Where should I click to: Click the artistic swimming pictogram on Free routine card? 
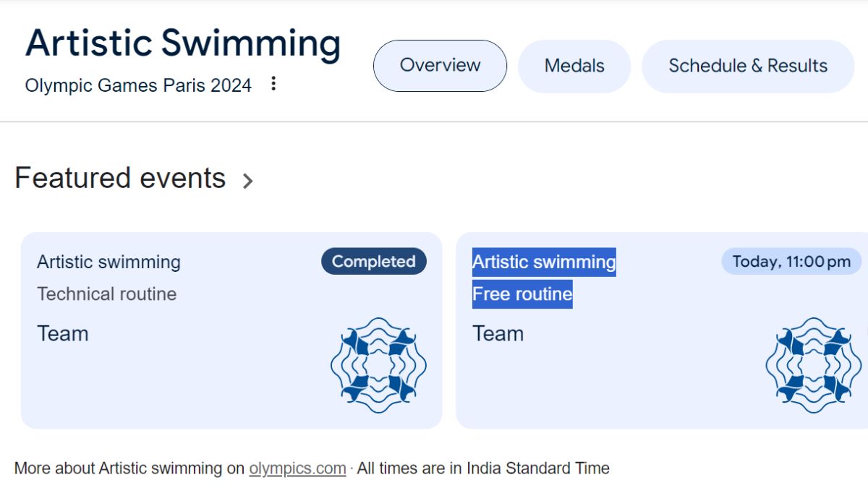(x=814, y=365)
